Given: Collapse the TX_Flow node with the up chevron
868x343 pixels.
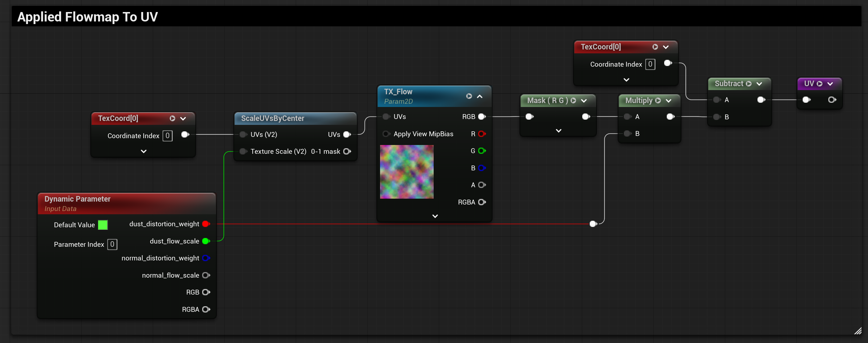Looking at the screenshot, I should click(480, 96).
